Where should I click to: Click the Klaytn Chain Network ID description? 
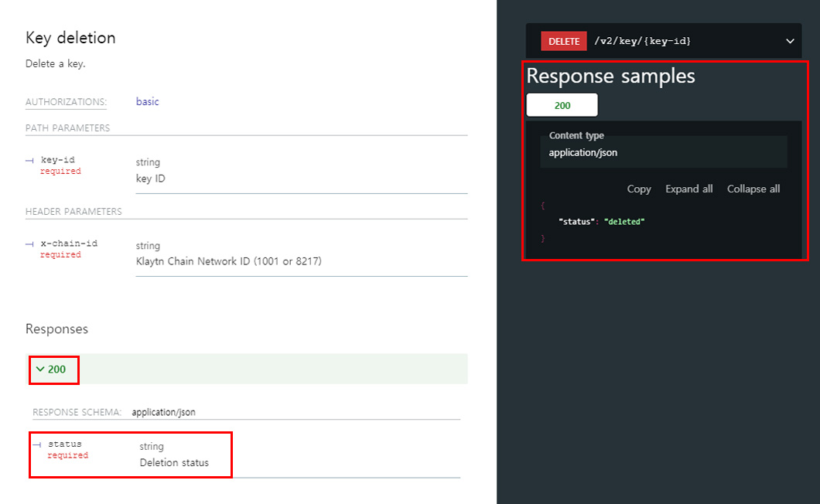[228, 261]
